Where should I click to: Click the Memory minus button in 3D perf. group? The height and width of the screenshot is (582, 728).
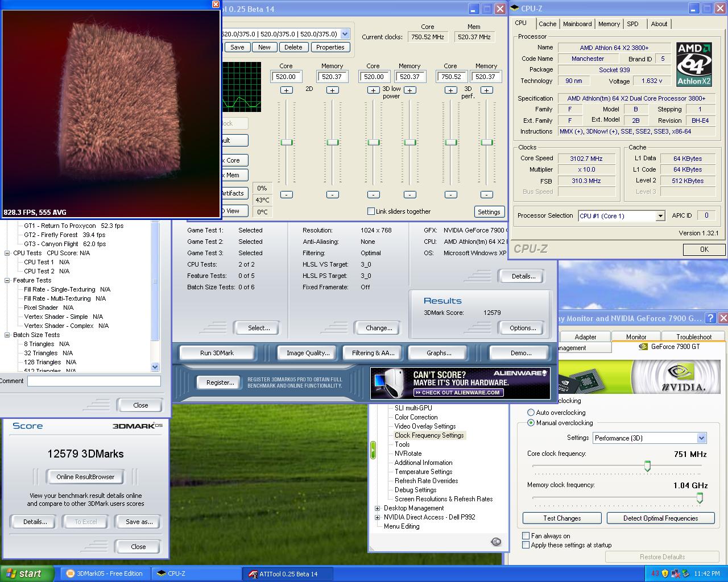coord(487,194)
